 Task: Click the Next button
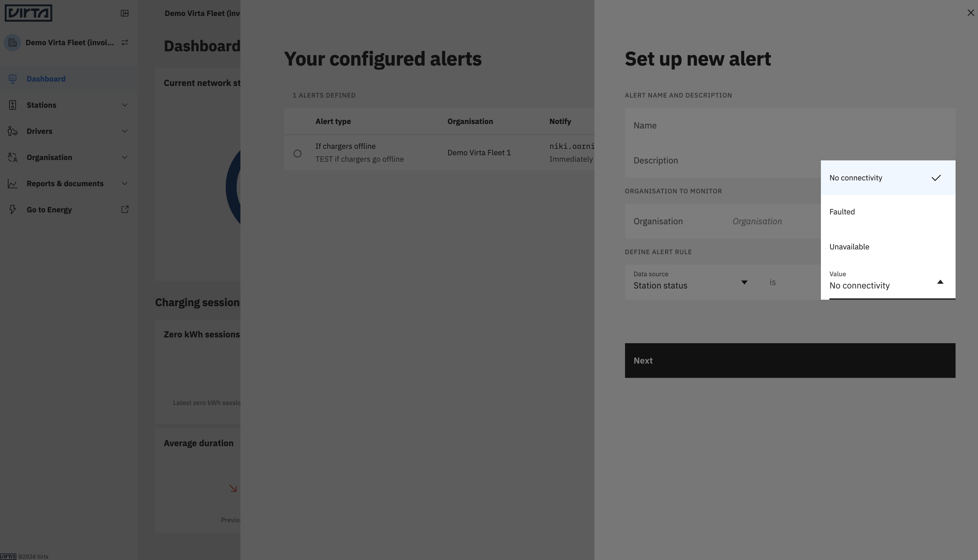(x=790, y=361)
